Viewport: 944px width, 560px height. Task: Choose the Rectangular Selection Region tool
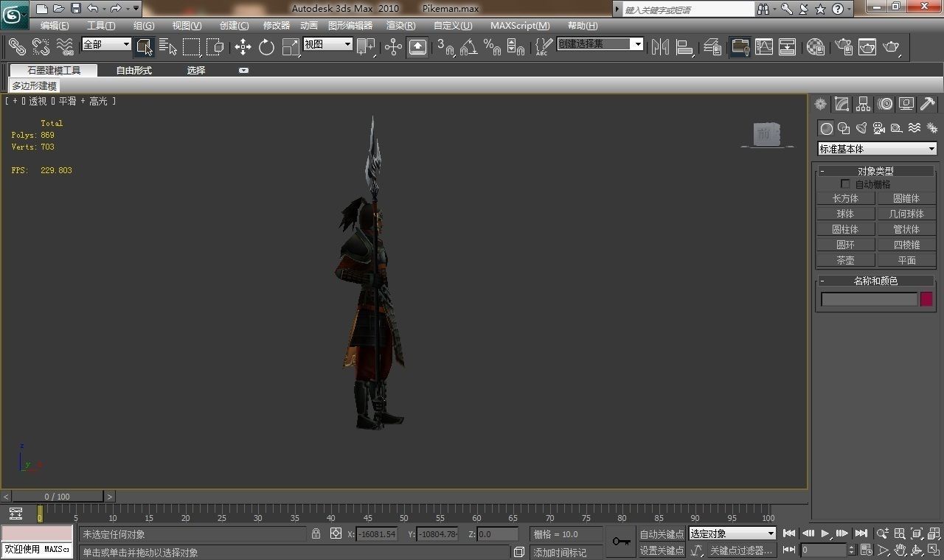click(192, 47)
